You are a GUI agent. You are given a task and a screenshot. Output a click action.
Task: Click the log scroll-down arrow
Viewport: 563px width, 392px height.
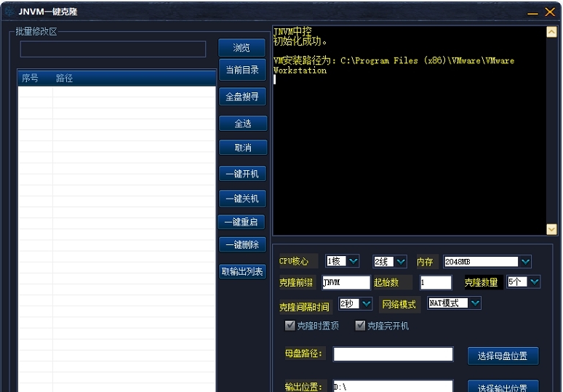(x=551, y=229)
